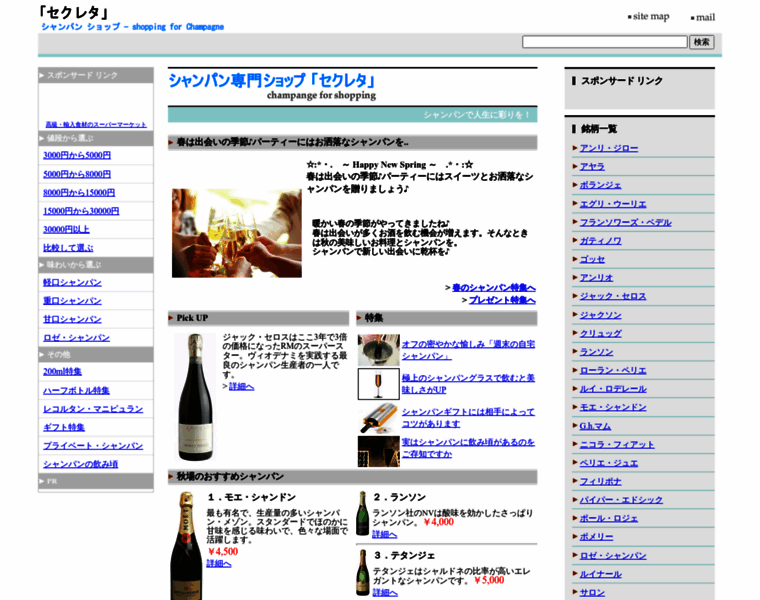The height and width of the screenshot is (600, 760).
Task: Click the champagne bucket feature thumbnail
Action: 379,350
